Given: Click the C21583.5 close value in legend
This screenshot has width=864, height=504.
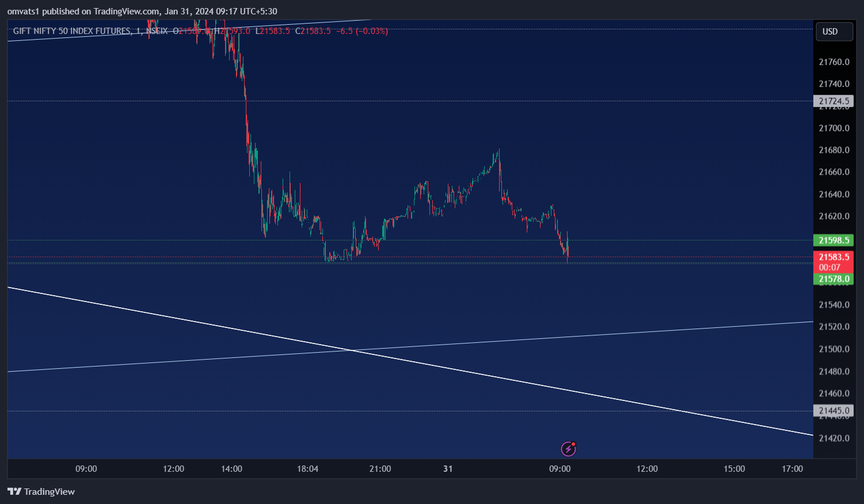Looking at the screenshot, I should (x=313, y=31).
